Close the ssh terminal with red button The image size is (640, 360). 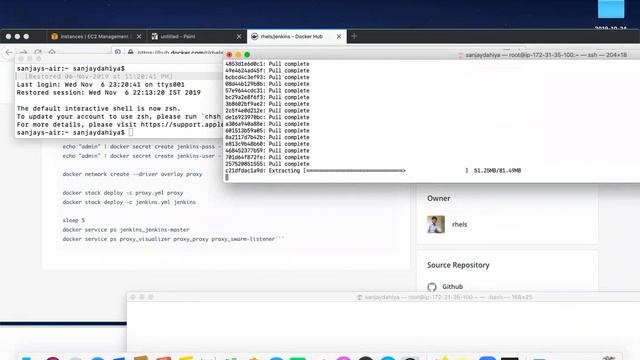[229, 55]
